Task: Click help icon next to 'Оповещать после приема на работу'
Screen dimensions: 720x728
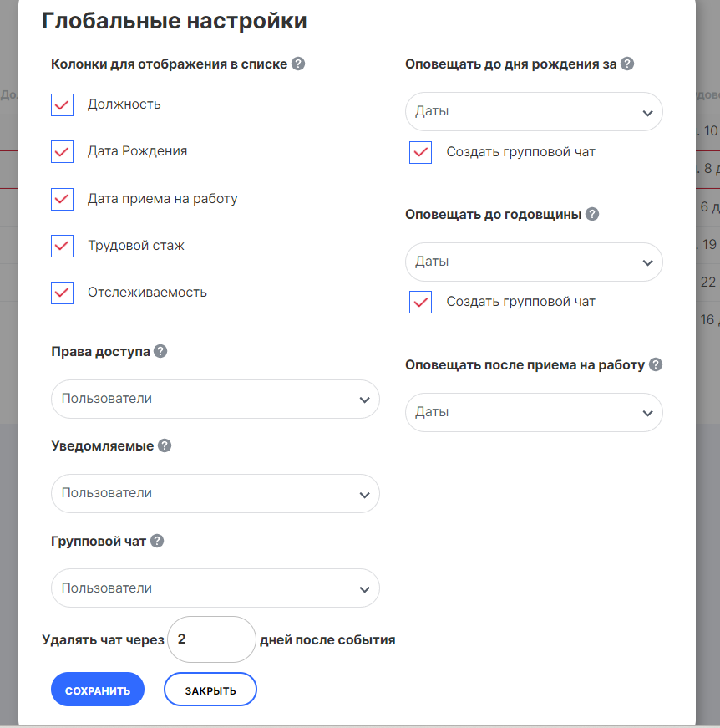Action: click(656, 364)
